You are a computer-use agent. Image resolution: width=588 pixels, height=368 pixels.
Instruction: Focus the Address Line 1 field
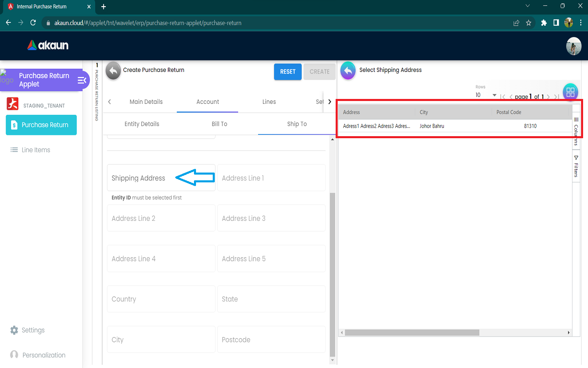[271, 178]
